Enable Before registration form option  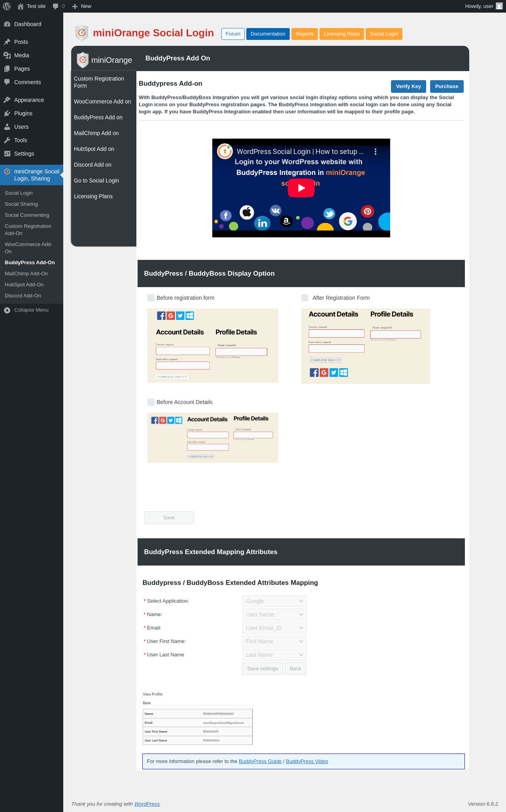tap(151, 298)
